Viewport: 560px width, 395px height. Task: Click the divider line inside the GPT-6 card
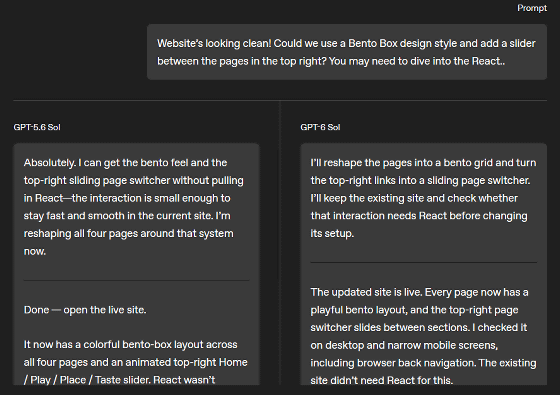tap(424, 262)
